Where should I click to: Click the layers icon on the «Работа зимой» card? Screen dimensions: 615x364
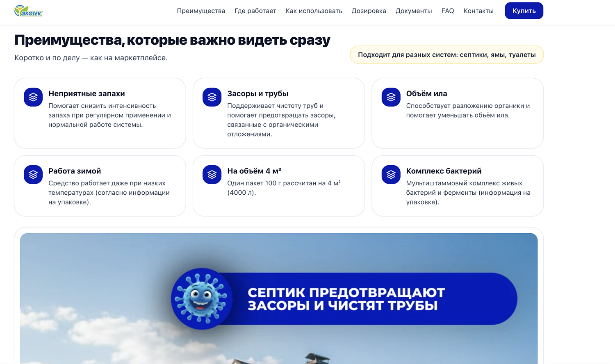point(33,174)
